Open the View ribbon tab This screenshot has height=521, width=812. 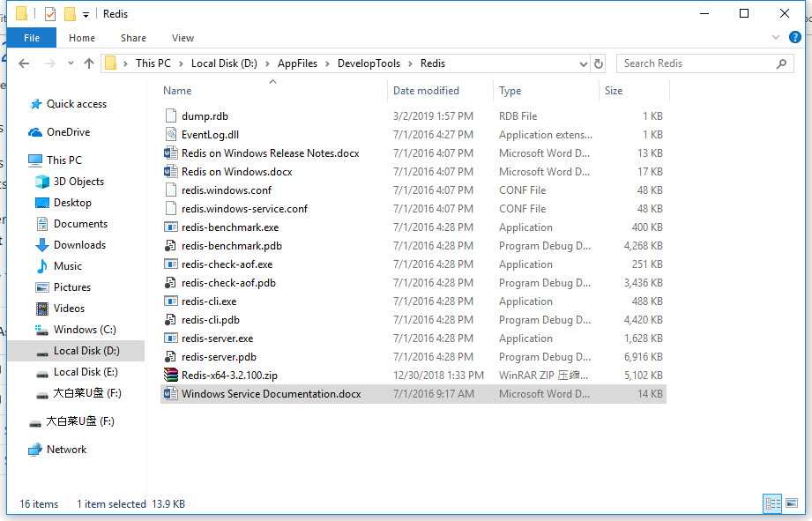[183, 38]
